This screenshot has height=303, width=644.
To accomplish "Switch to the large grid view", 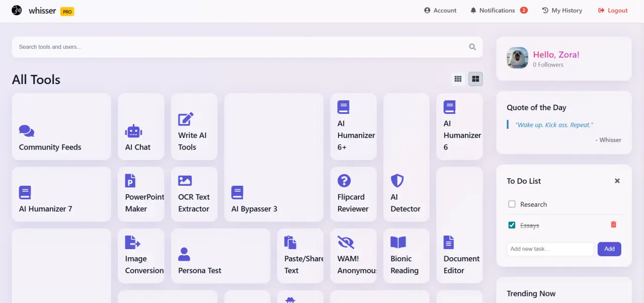I will 475,79.
